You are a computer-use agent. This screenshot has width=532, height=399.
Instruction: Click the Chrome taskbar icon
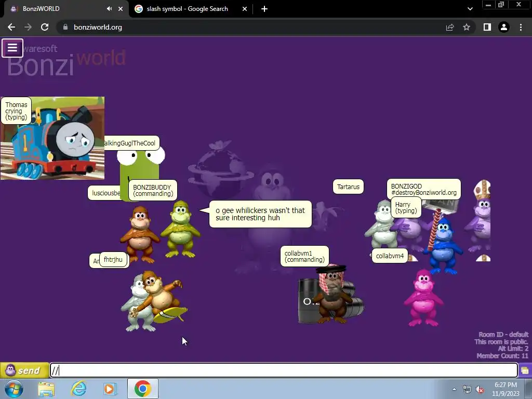142,389
